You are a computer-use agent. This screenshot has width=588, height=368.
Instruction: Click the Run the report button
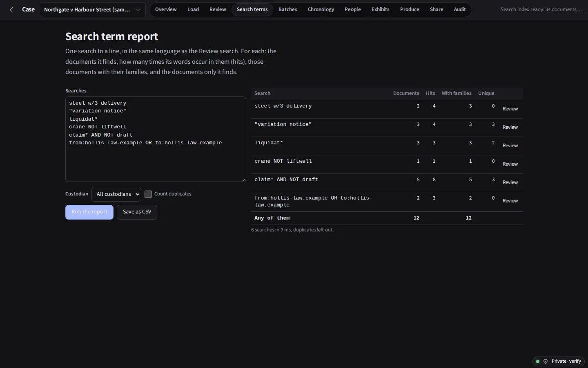(x=89, y=212)
